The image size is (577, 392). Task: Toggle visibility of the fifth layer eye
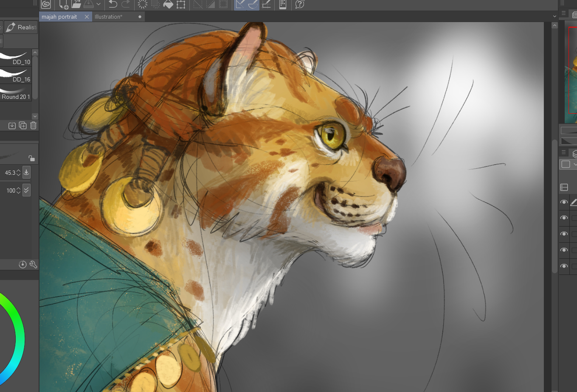tap(564, 266)
